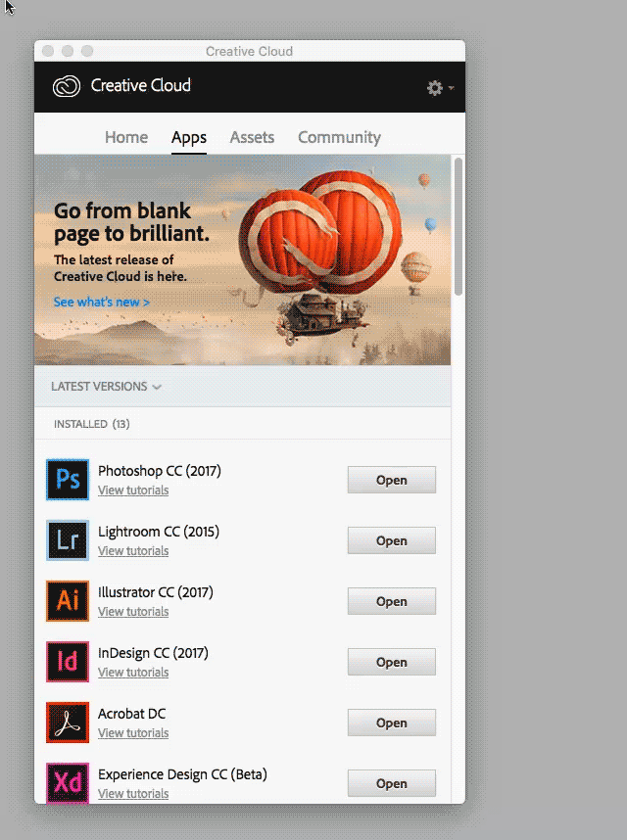Click the Lightroom CC (2015) name
627x840 pixels.
coord(159,532)
